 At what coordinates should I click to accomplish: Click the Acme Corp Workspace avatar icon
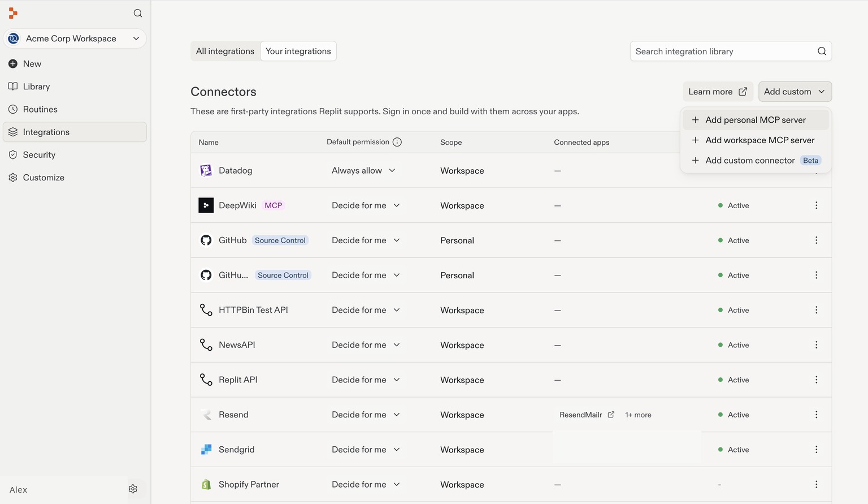tap(14, 38)
